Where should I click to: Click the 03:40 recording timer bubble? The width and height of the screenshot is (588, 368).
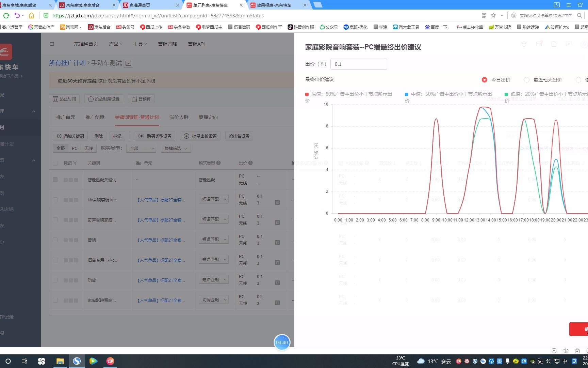tap(282, 342)
